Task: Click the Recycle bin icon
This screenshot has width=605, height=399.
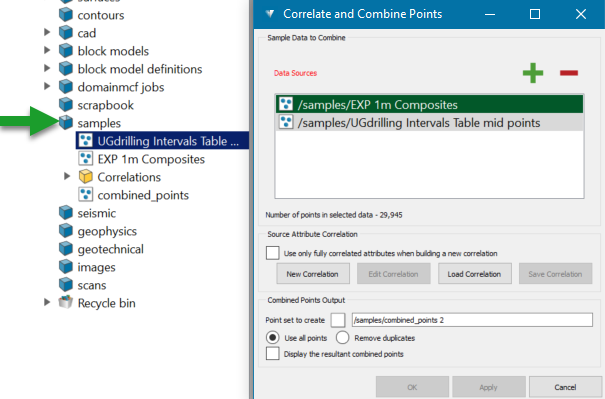Action: pyautogui.click(x=66, y=303)
